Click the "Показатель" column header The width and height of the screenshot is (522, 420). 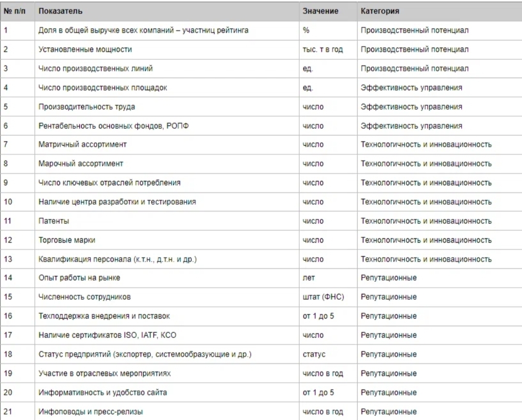click(x=60, y=11)
